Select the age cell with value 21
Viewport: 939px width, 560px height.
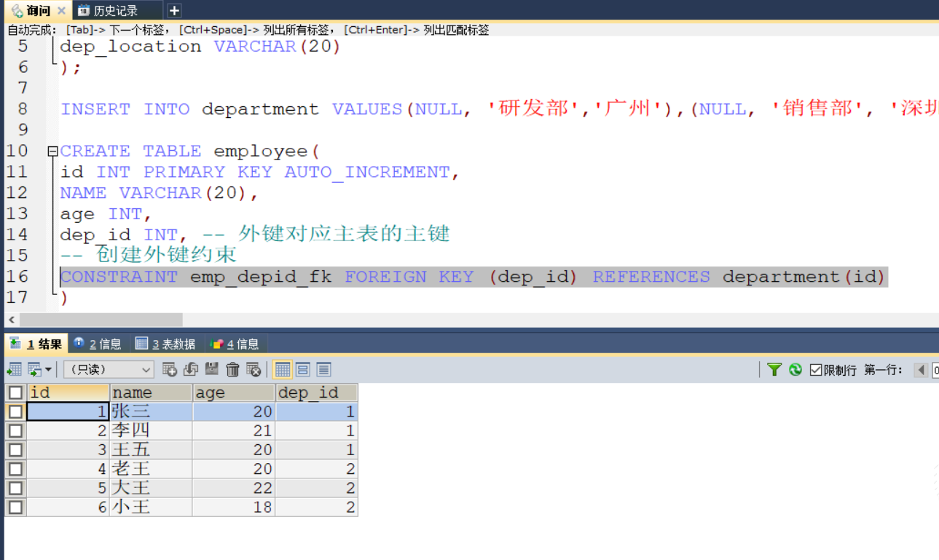pos(234,430)
